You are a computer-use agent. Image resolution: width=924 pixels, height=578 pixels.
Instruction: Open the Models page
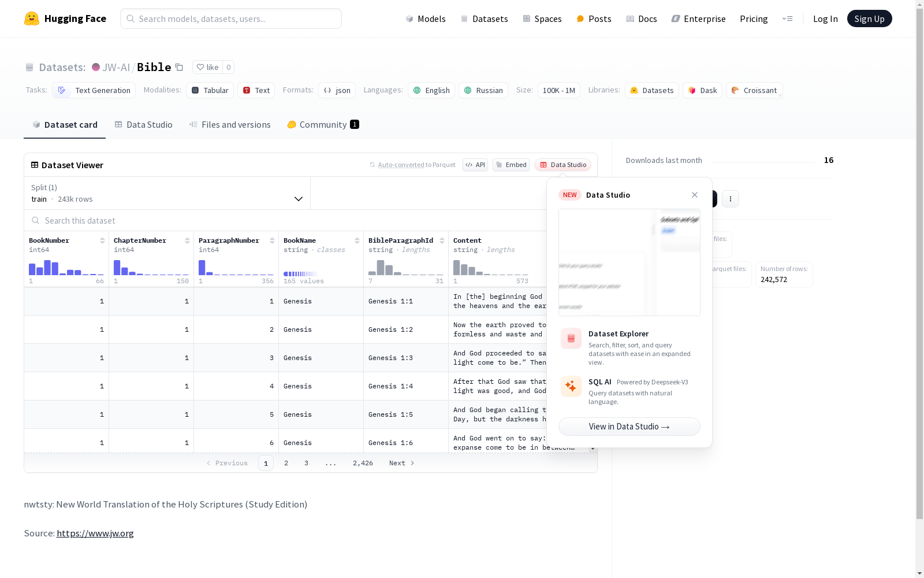click(x=426, y=18)
